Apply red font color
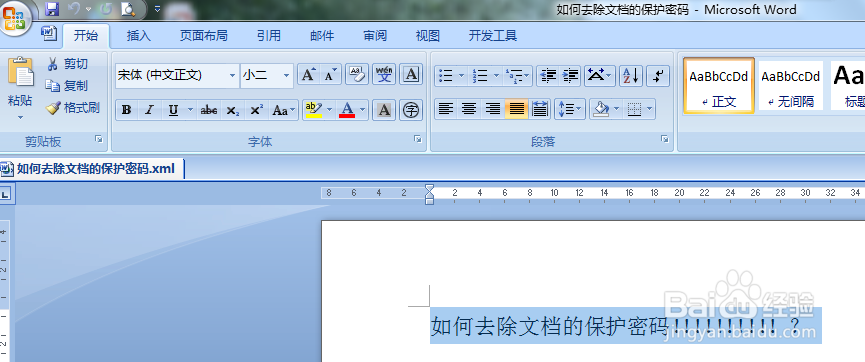 click(346, 110)
